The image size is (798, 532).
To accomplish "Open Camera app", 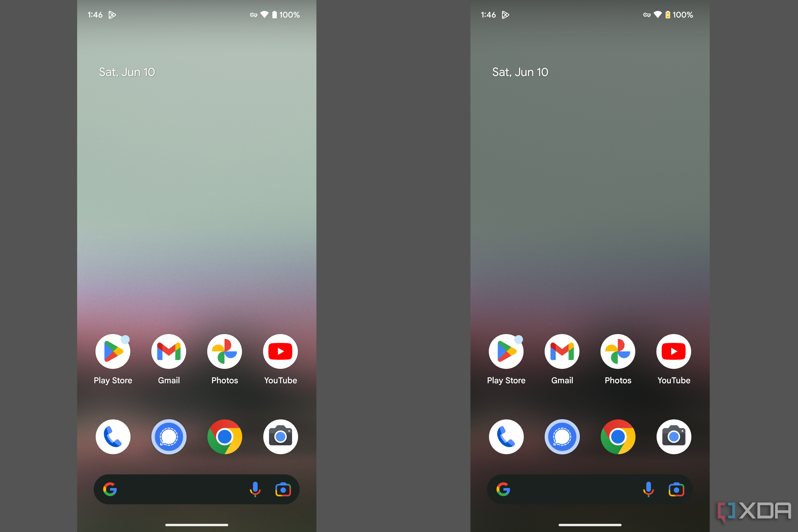I will (x=280, y=437).
